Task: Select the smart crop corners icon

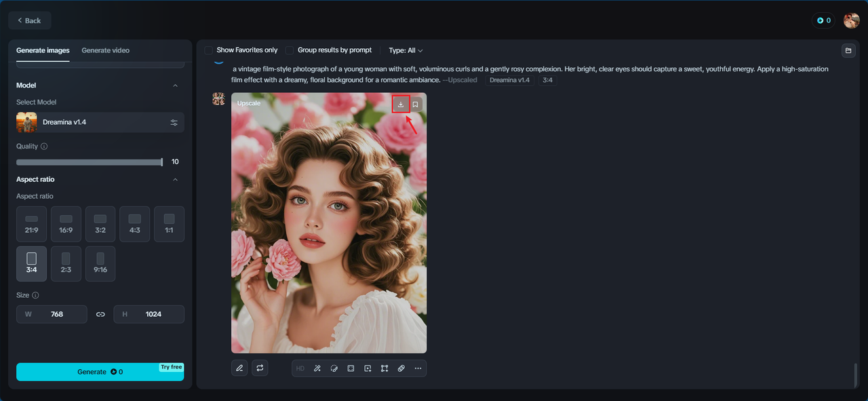Action: [x=384, y=368]
